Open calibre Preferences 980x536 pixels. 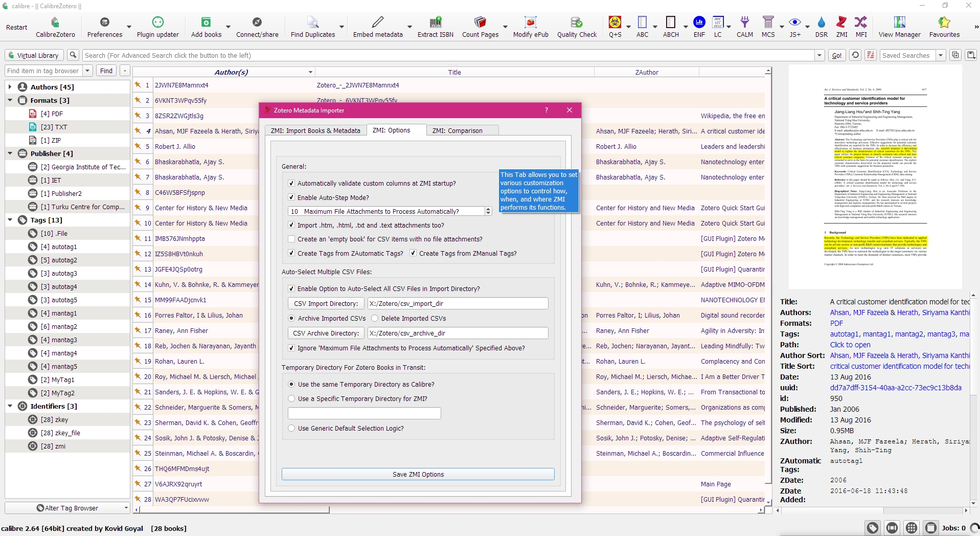(105, 27)
